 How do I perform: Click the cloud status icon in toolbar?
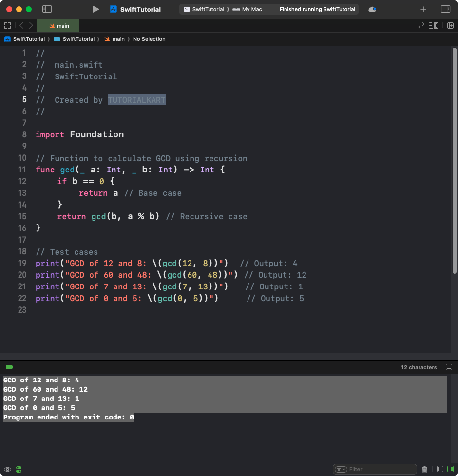[x=372, y=9]
